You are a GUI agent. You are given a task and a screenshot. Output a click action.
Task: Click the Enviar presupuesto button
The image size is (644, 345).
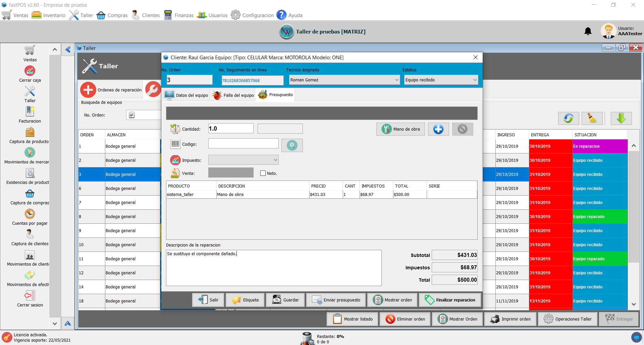tap(336, 300)
